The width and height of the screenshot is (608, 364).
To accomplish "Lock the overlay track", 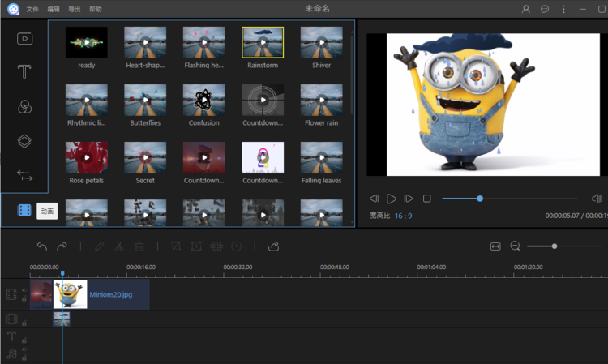I will coord(24,323).
